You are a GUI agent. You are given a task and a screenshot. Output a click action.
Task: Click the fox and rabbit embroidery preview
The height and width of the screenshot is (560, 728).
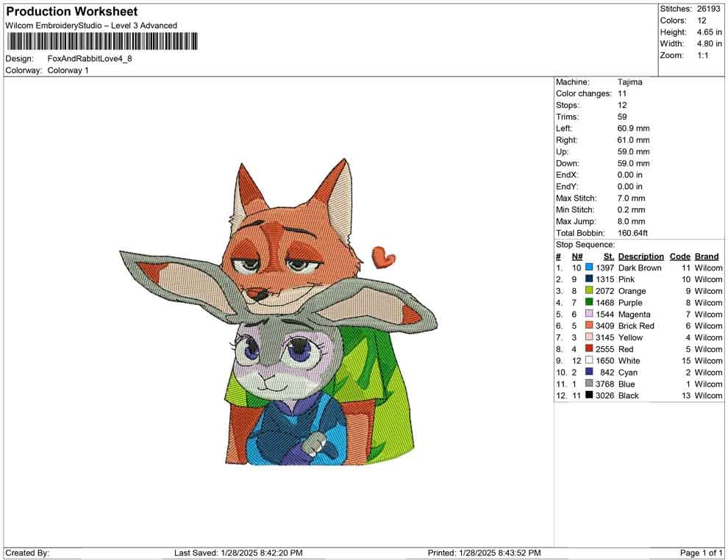(x=279, y=312)
